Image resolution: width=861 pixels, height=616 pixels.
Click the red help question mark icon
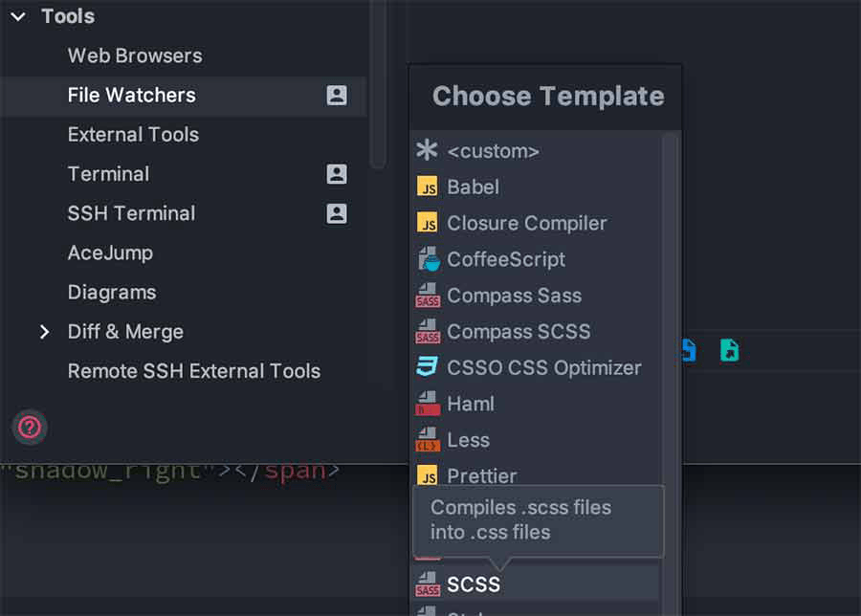pos(30,427)
